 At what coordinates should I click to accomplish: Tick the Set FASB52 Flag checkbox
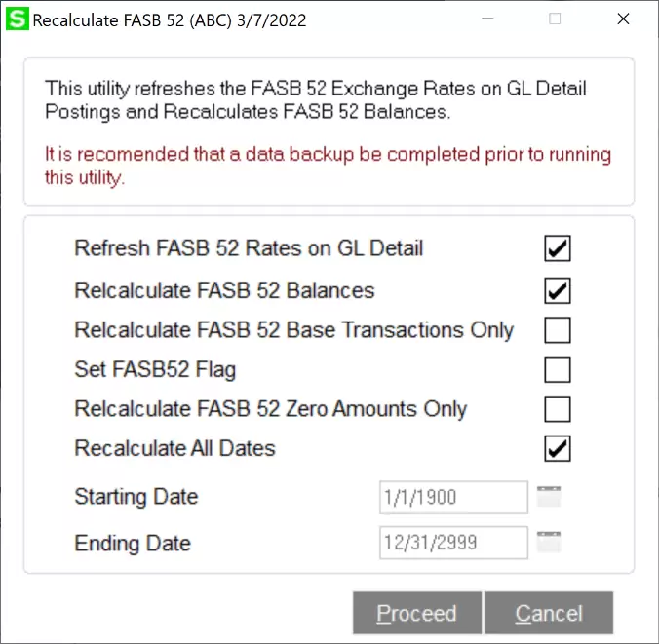pos(558,370)
